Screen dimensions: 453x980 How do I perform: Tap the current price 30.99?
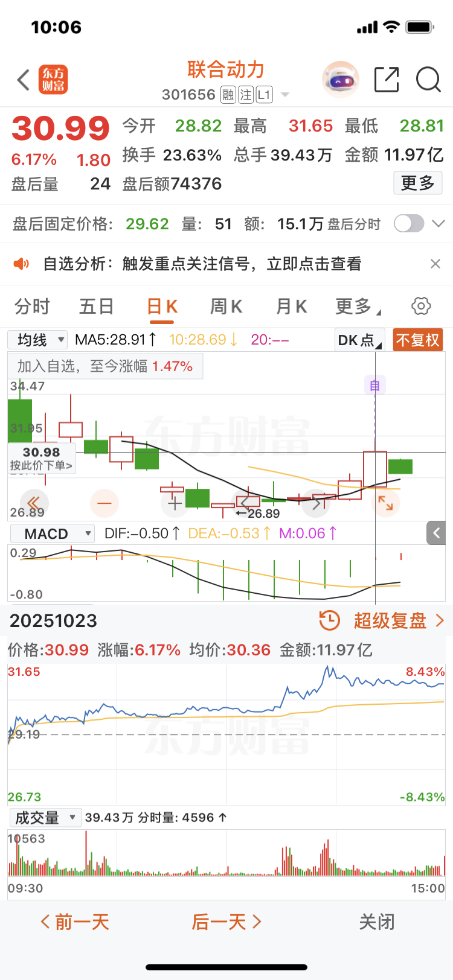[x=60, y=128]
